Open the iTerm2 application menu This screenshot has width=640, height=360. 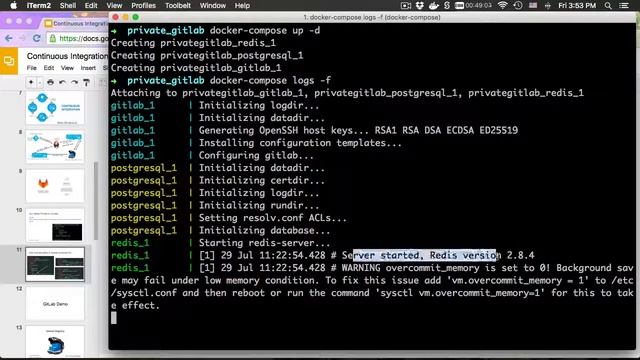(x=39, y=5)
